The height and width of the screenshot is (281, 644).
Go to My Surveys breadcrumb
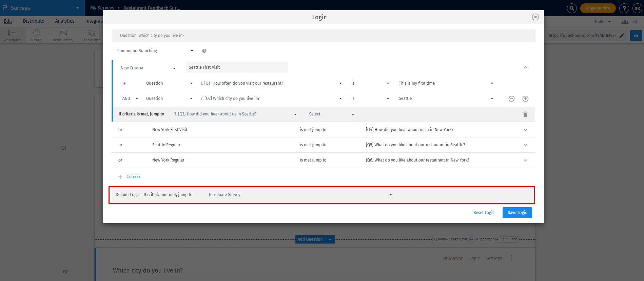(102, 8)
